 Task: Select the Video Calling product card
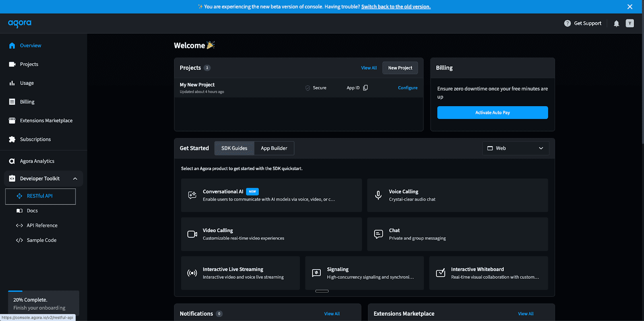(x=271, y=234)
